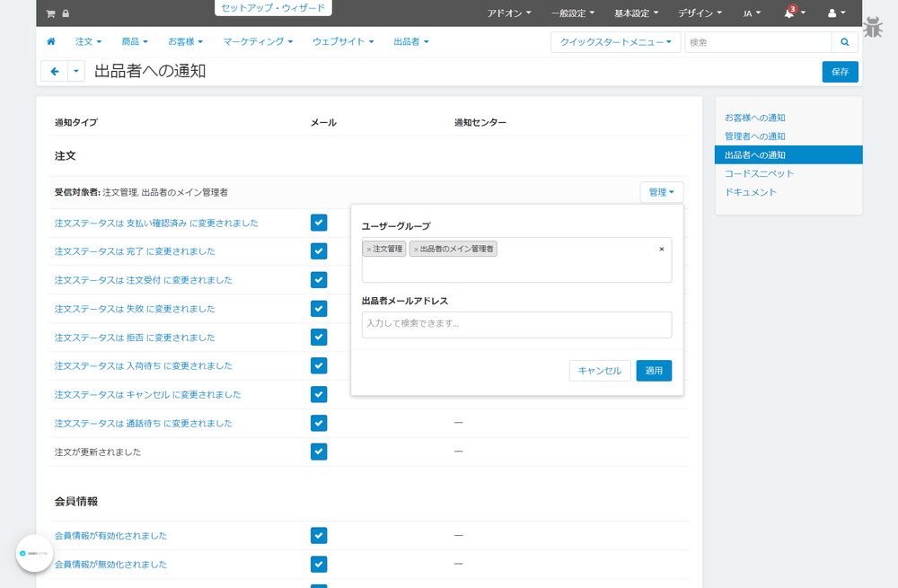Open 注文ステータスは 完了 に変更されました link
This screenshot has height=588, width=898.
tap(135, 251)
